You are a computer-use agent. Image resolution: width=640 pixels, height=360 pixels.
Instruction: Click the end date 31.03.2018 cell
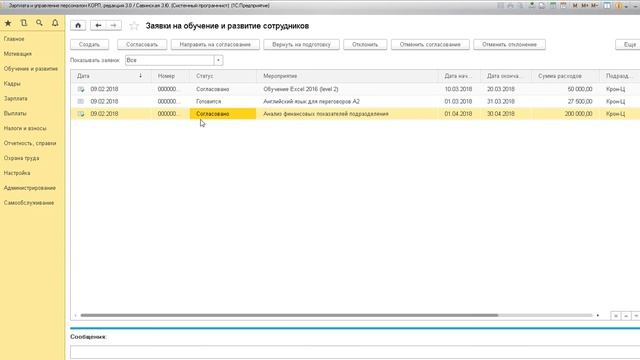[506, 101]
